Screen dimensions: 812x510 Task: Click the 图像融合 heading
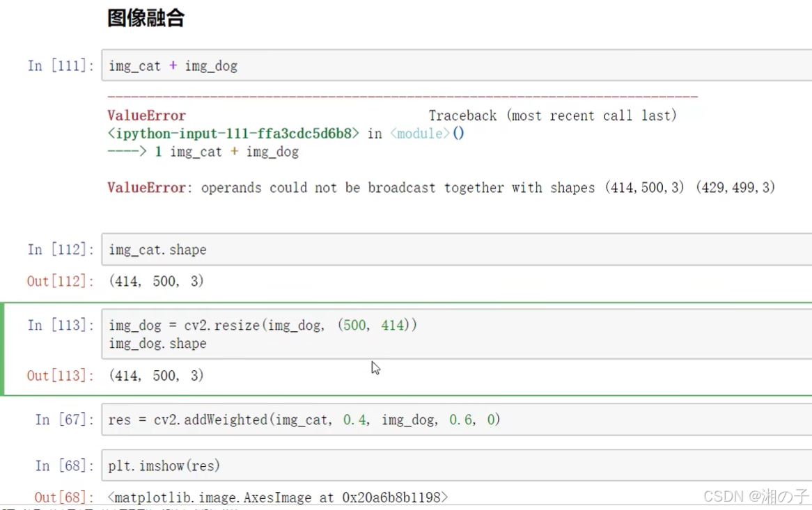[x=146, y=18]
